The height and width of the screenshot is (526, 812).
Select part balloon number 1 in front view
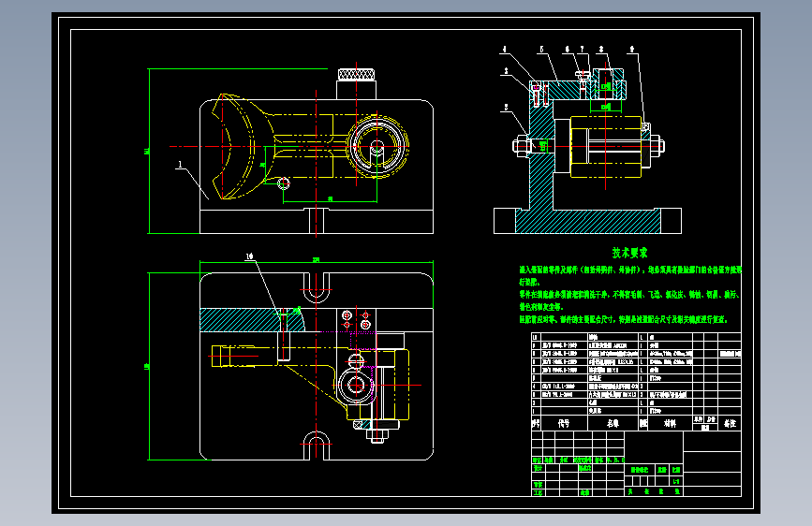[180, 165]
